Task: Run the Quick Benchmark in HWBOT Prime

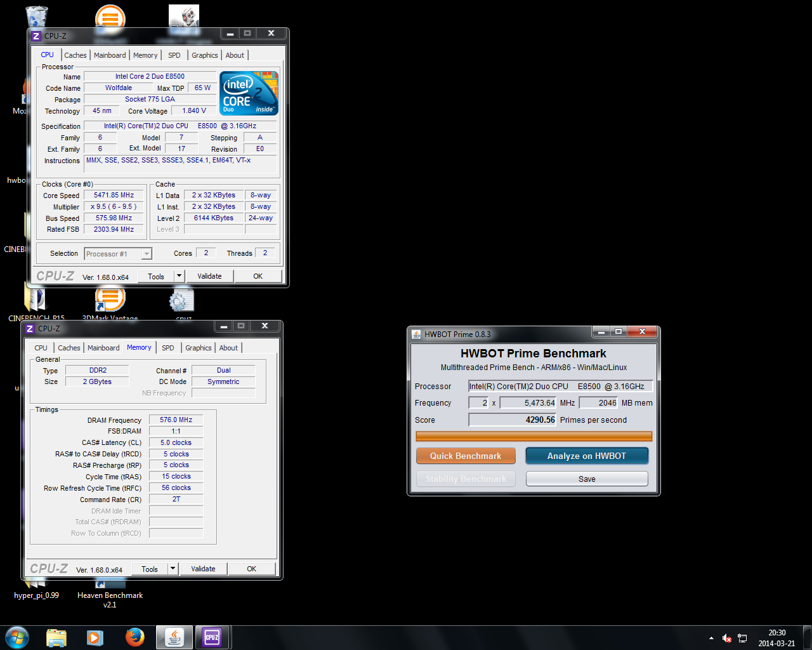Action: pyautogui.click(x=466, y=456)
